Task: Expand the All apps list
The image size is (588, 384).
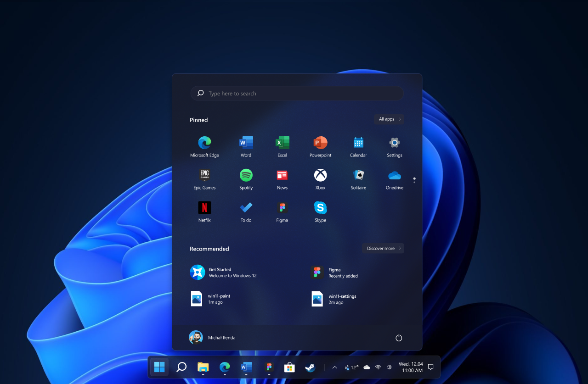Action: [389, 119]
